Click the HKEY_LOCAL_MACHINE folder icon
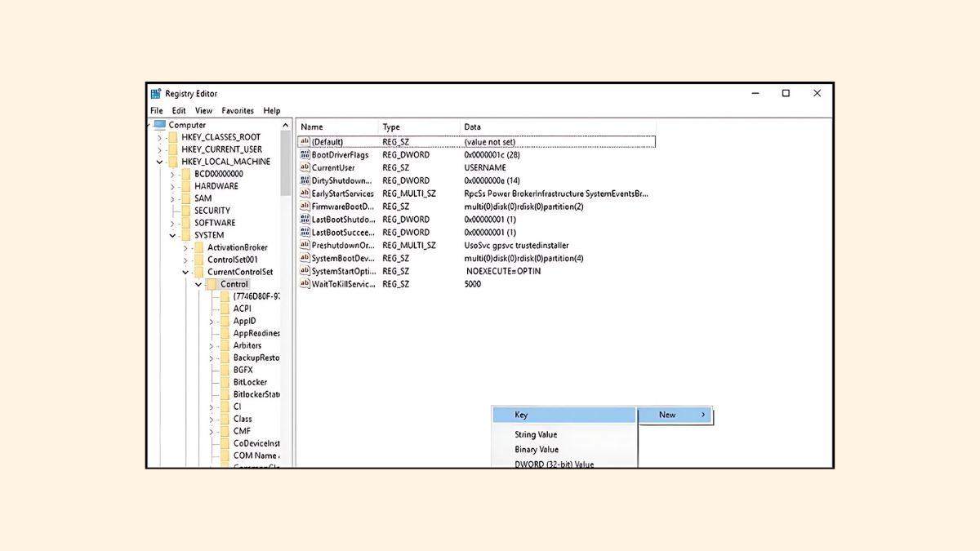The image size is (980, 551). point(172,162)
